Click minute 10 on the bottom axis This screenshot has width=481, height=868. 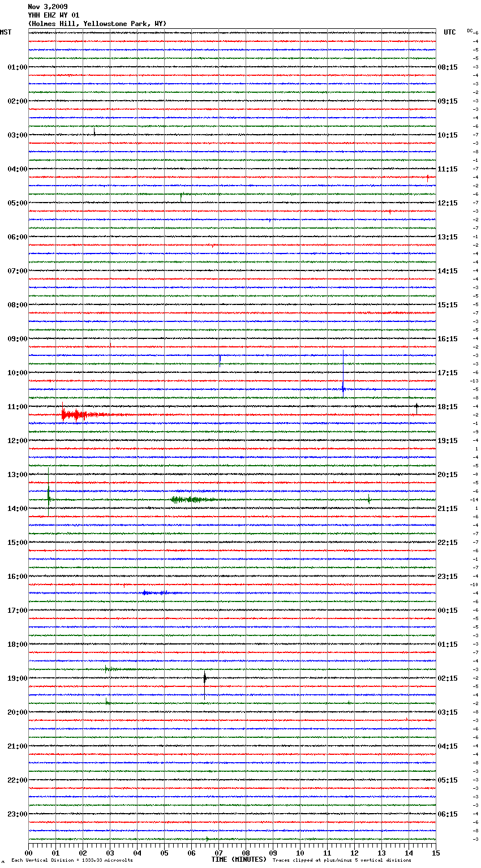point(300,853)
